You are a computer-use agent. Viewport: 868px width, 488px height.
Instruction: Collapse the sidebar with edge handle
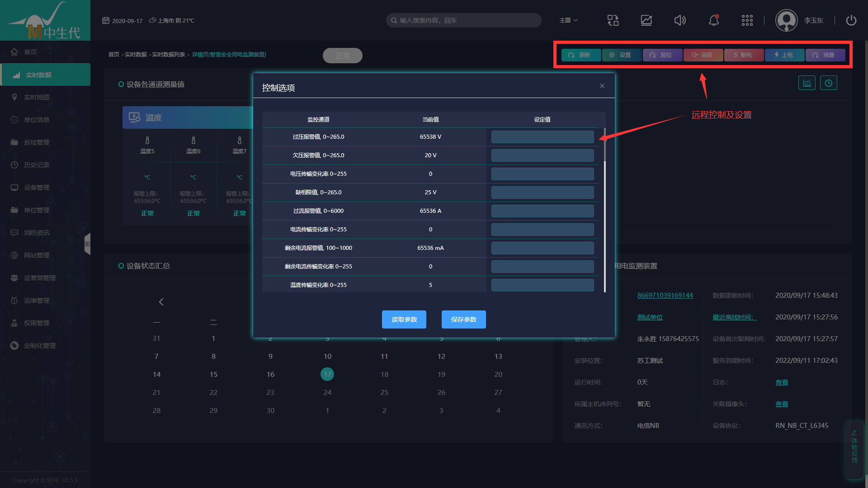click(88, 244)
